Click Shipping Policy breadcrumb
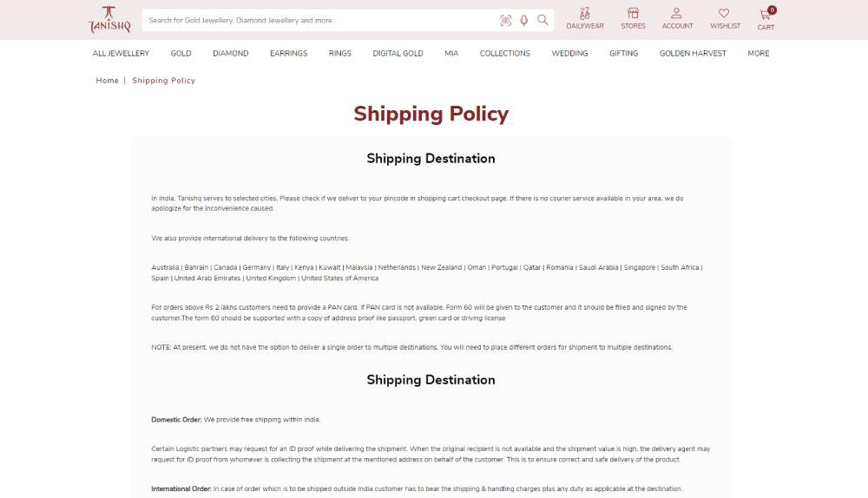868x498 pixels. 163,80
